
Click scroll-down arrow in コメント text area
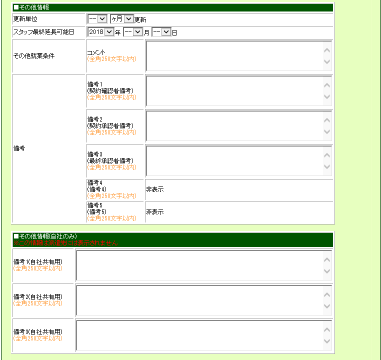click(327, 62)
